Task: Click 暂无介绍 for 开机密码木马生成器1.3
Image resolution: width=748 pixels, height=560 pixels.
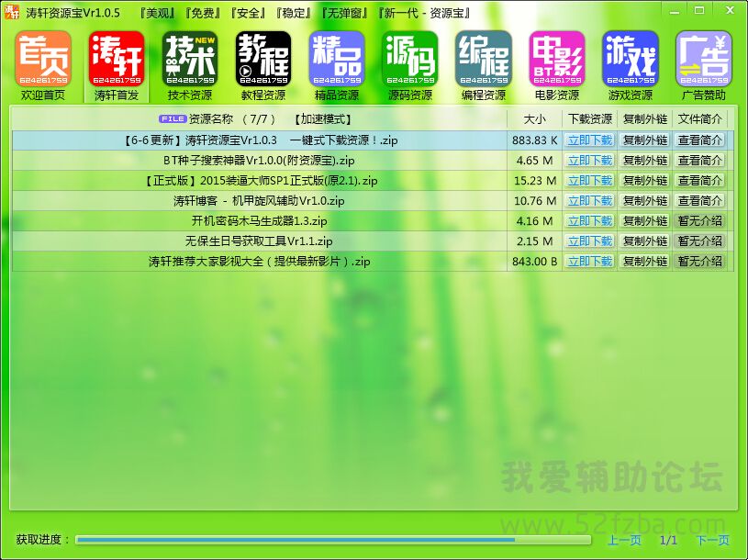Action: click(x=700, y=221)
